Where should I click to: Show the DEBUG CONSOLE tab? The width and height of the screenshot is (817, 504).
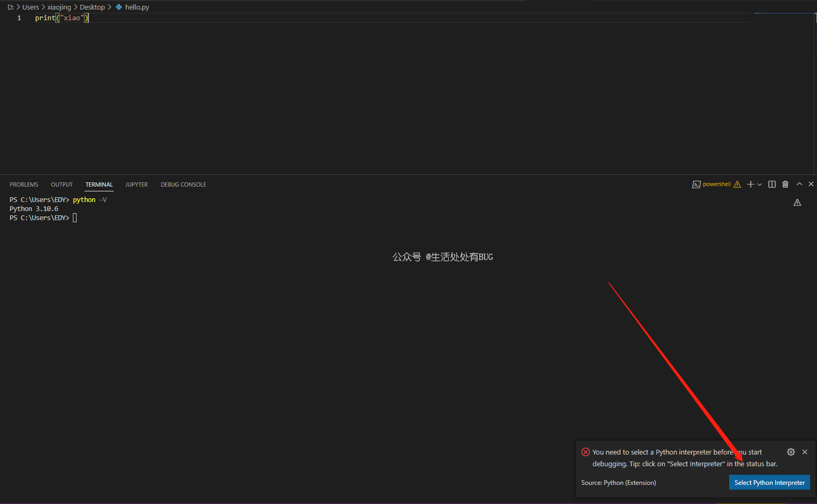point(183,184)
